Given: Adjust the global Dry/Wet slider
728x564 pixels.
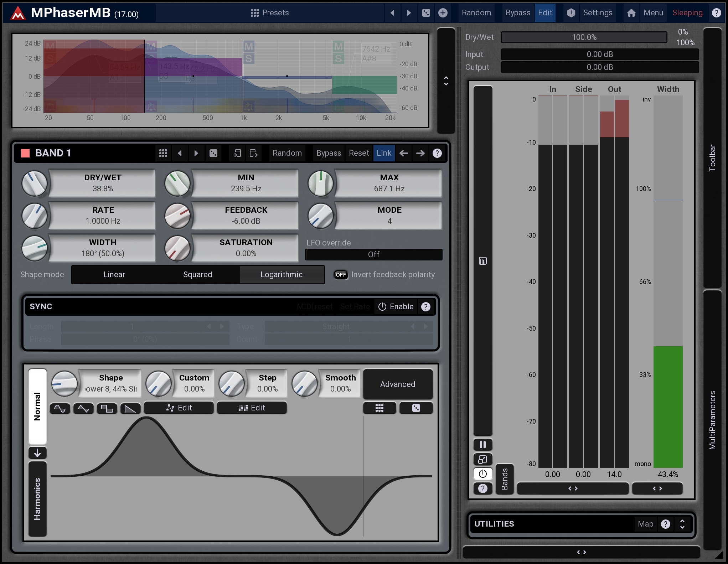Looking at the screenshot, I should click(584, 37).
